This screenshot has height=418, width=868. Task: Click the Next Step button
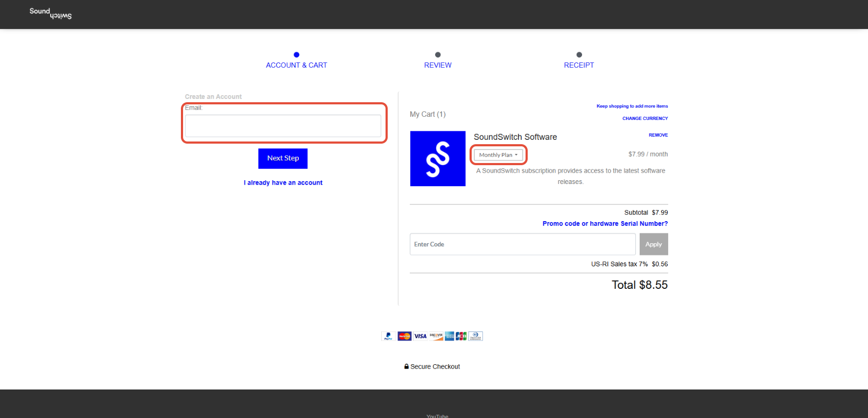[x=283, y=158]
